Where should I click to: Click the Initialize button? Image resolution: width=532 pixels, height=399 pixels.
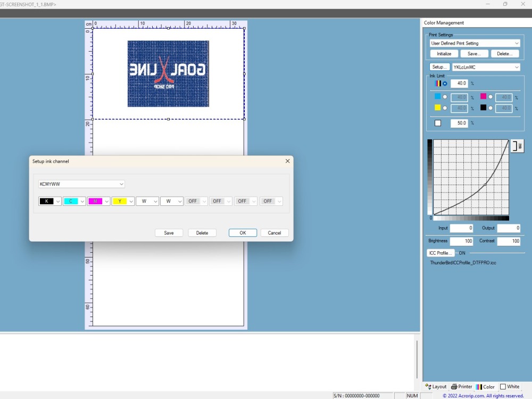click(x=444, y=54)
